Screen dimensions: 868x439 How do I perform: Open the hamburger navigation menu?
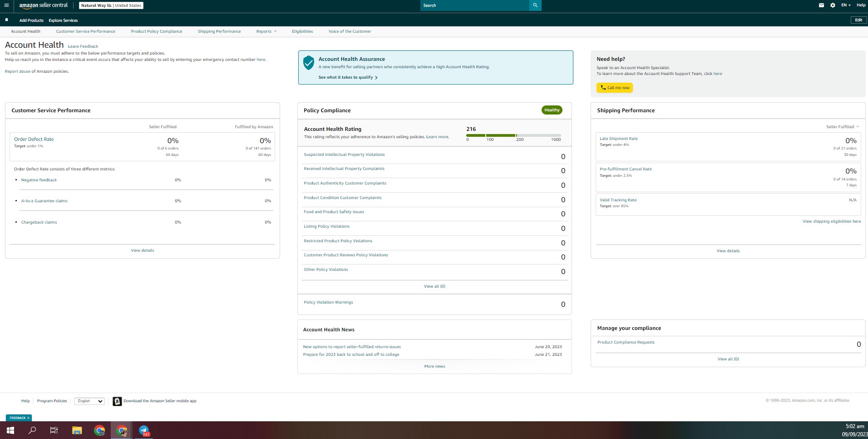pos(6,5)
